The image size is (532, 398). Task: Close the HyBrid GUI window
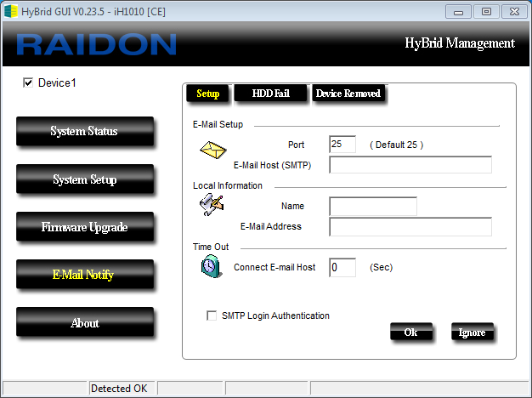[514, 12]
